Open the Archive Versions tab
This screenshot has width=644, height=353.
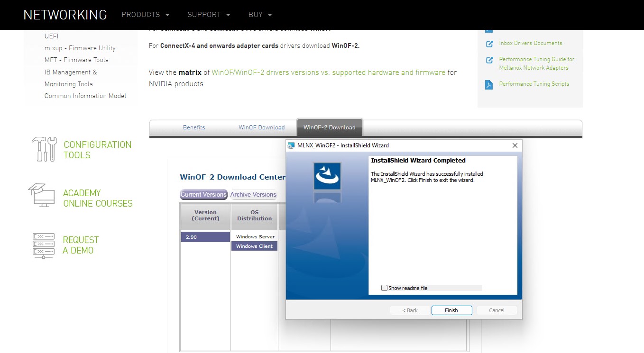point(253,194)
